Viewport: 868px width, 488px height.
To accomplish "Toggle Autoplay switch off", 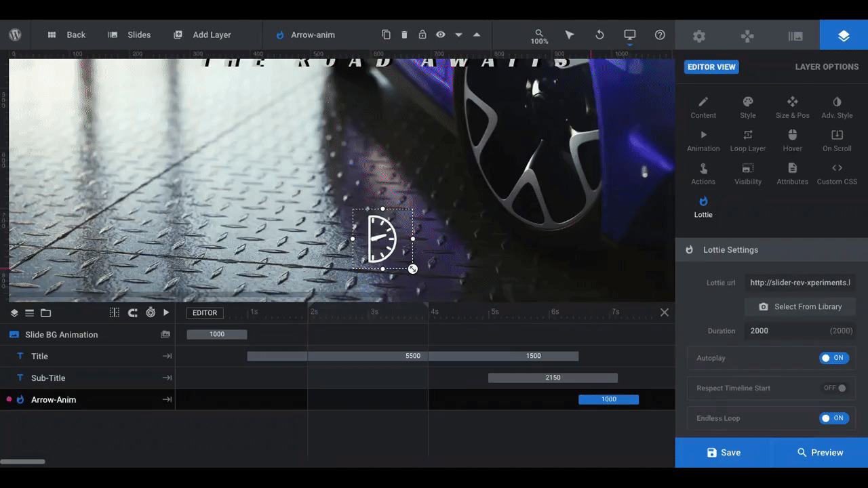I will (833, 358).
